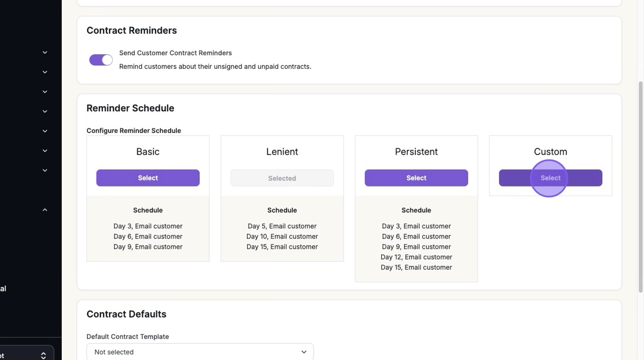
Task: Expand the seventh sidebar chevron from top
Action: [45, 170]
